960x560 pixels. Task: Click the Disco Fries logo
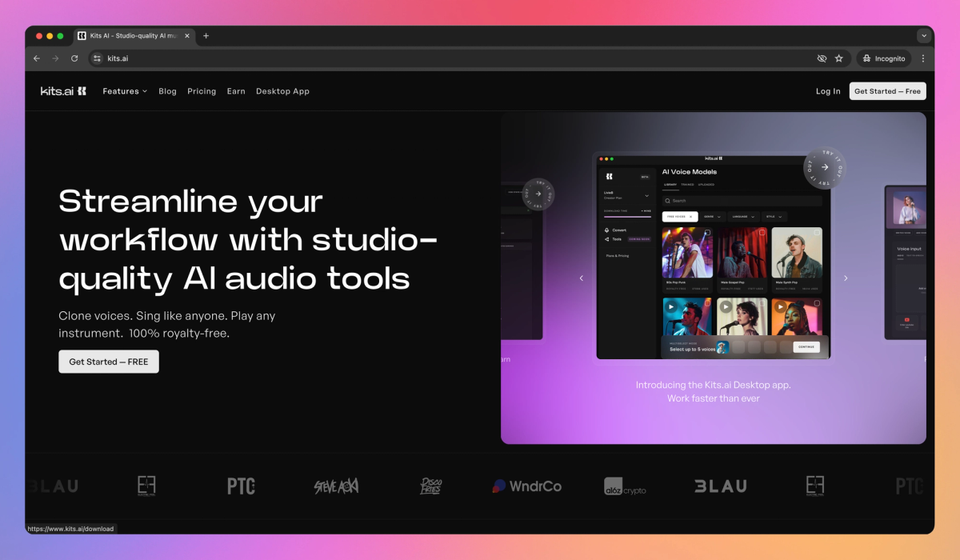[x=430, y=486]
